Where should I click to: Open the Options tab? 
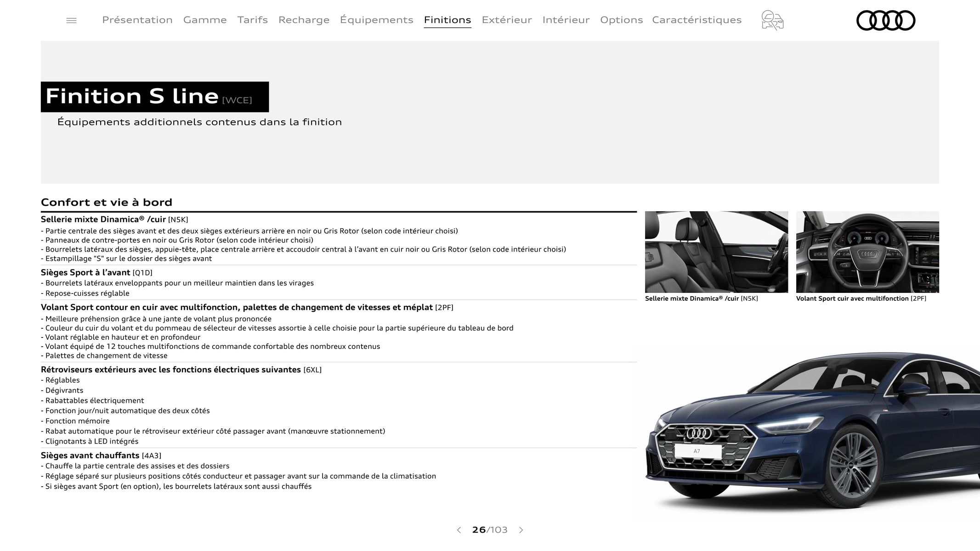click(x=622, y=20)
